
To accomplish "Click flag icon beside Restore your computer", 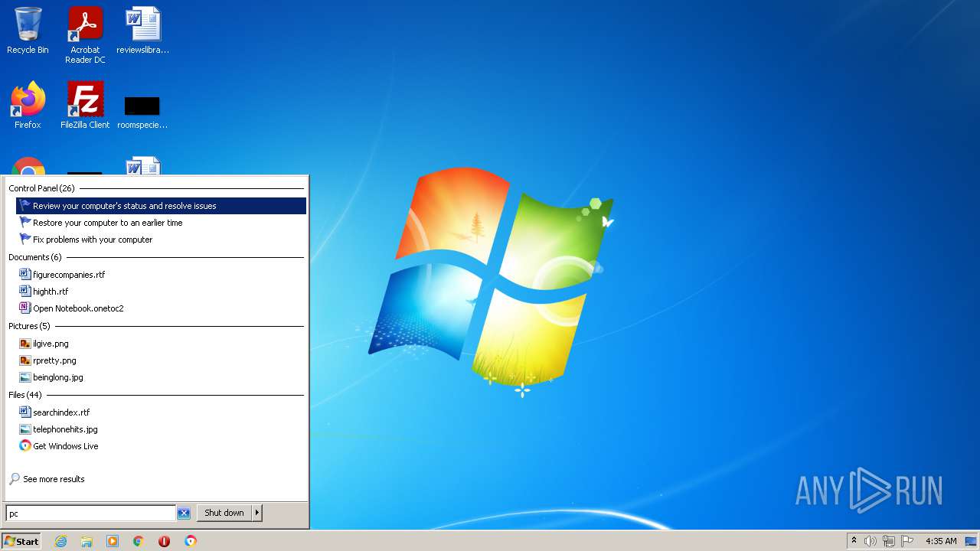I will (25, 223).
